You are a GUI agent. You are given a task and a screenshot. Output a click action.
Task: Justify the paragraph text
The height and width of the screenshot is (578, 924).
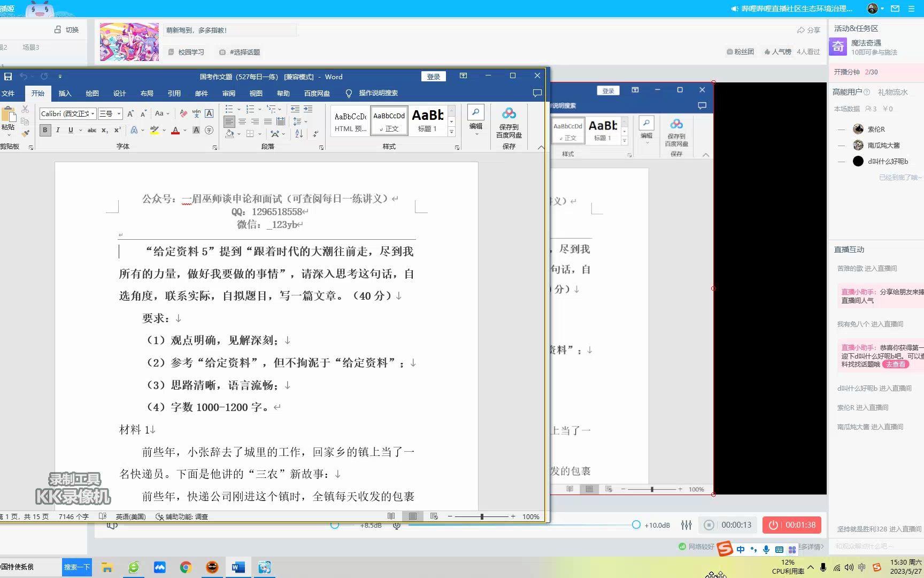point(268,121)
